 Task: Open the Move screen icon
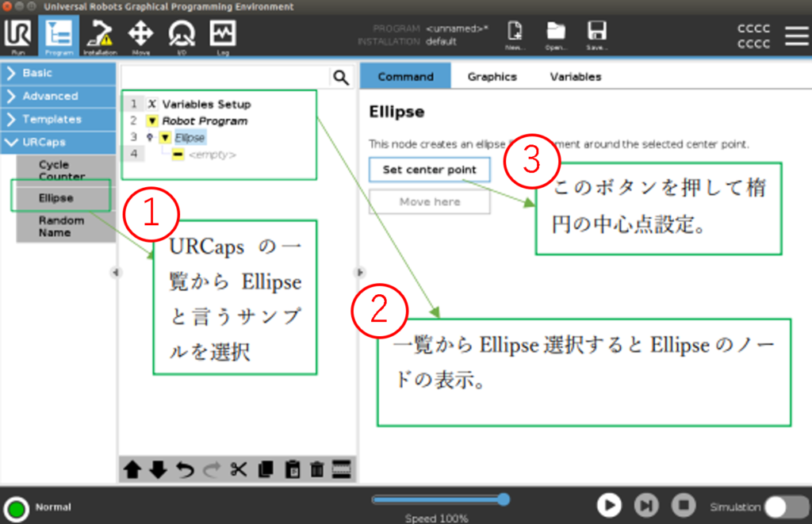tap(141, 35)
